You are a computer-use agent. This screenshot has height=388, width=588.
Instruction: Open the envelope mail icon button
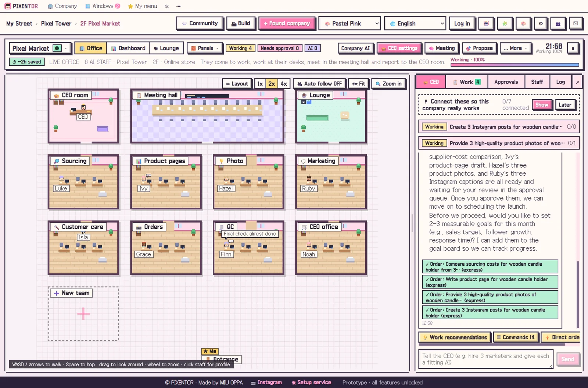(x=576, y=24)
